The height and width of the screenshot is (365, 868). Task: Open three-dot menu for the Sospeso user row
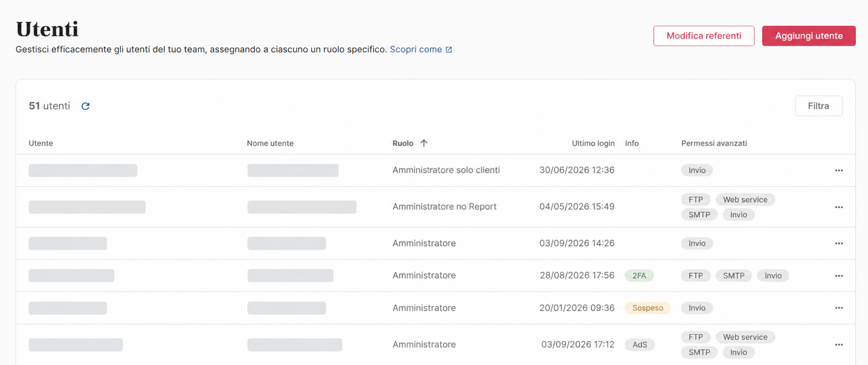coord(839,308)
